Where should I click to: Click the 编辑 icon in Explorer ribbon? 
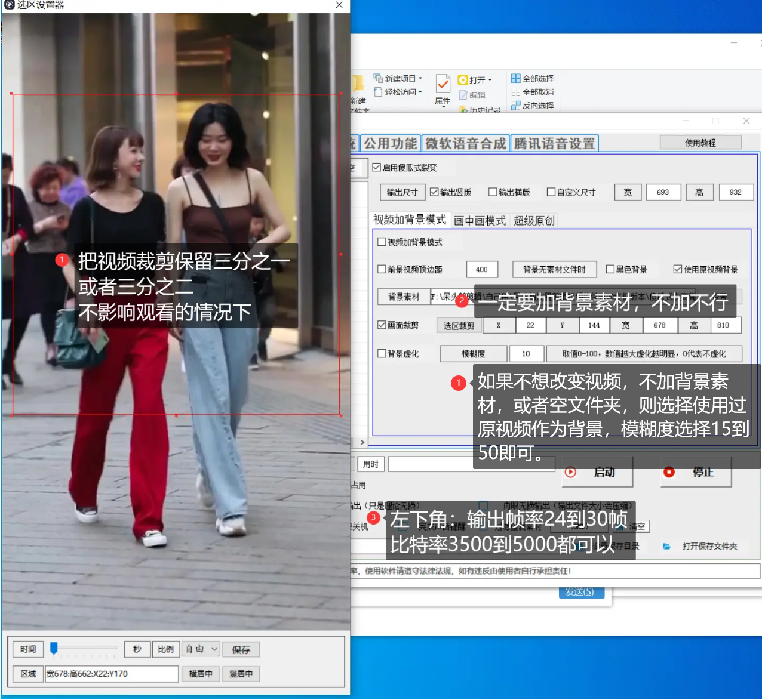click(x=463, y=95)
